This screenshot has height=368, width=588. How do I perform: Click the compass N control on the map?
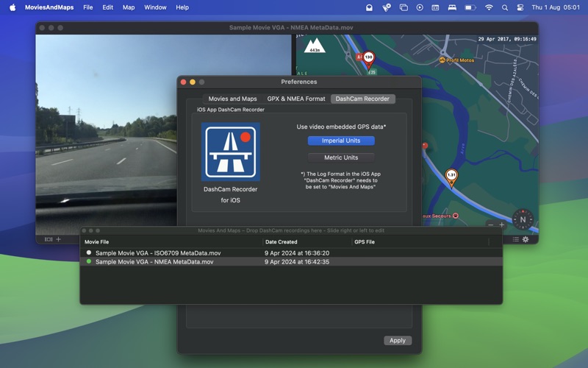coord(523,219)
